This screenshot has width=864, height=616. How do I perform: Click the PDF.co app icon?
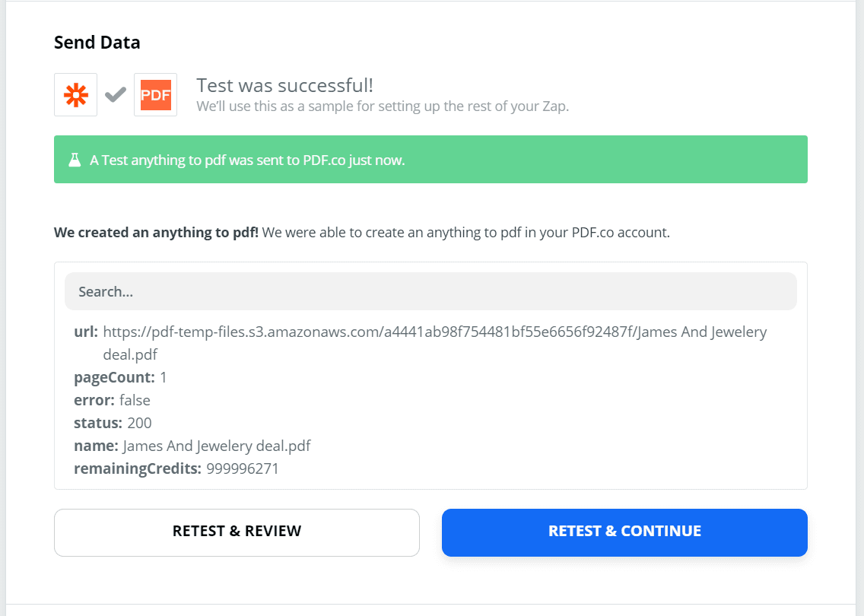click(155, 95)
